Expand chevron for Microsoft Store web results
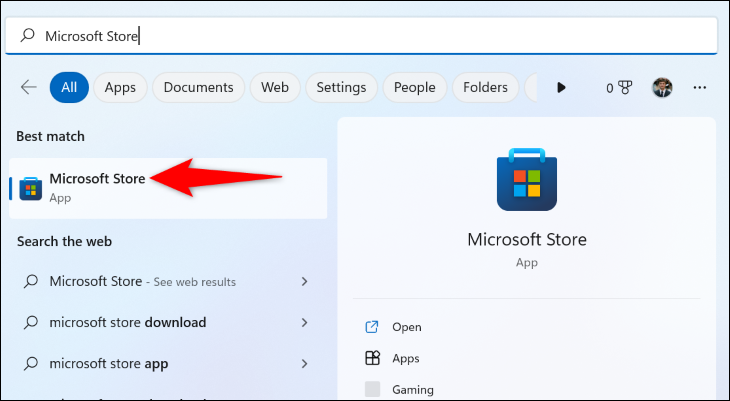This screenshot has width=730, height=401. [304, 281]
